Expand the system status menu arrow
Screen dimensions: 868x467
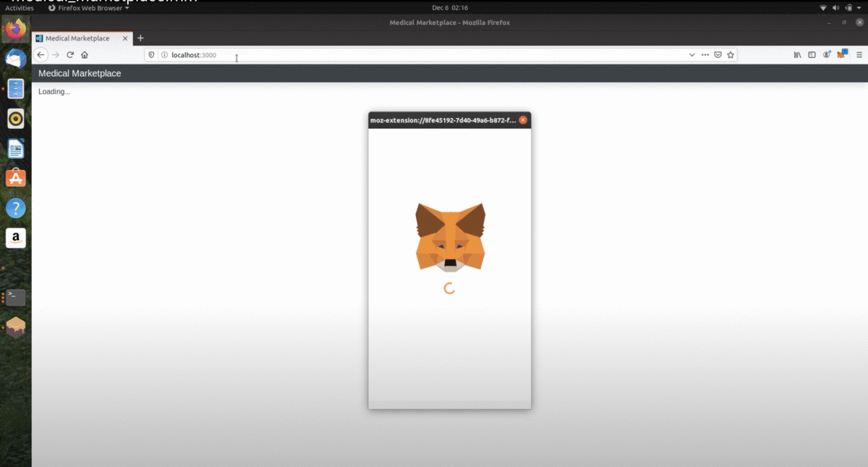coord(859,8)
